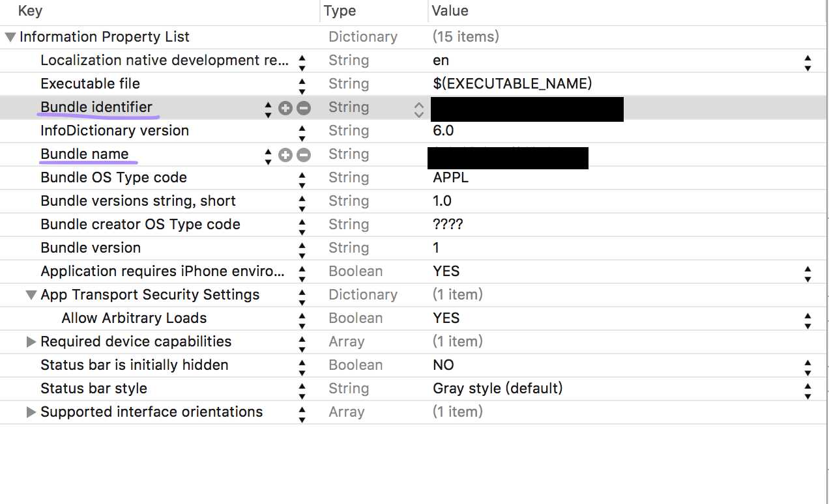Edit the Bundle versions string, short value 1.0
Screen dimensions: 829x504
[443, 201]
